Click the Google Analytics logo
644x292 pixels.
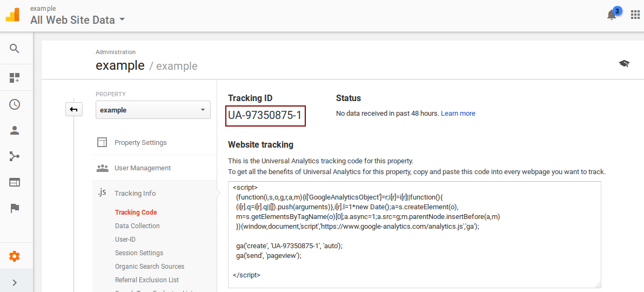click(x=12, y=15)
